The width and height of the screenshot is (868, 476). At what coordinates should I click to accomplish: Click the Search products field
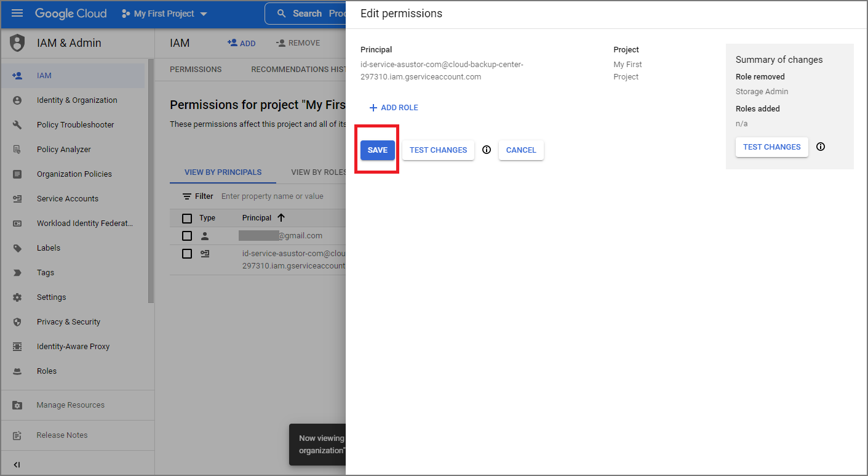[306, 14]
